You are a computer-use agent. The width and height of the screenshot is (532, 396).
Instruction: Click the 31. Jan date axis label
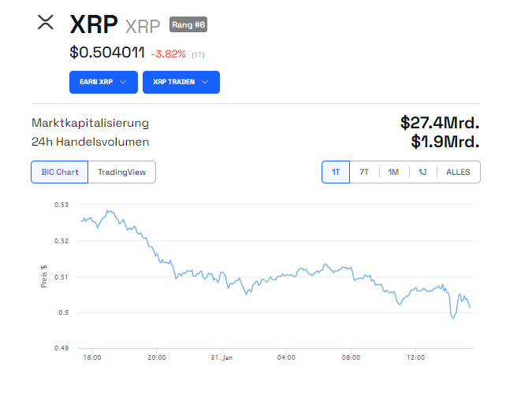(221, 357)
